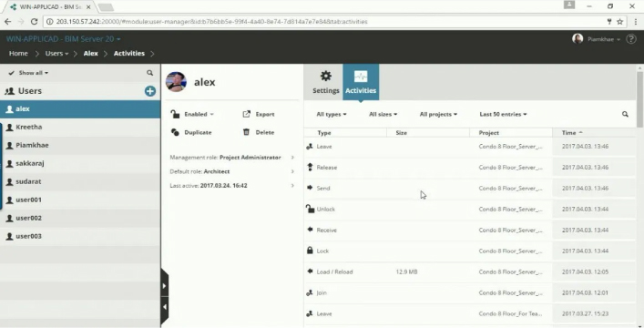The image size is (644, 328).
Task: Open the Enabled status dropdown
Action: (x=199, y=114)
